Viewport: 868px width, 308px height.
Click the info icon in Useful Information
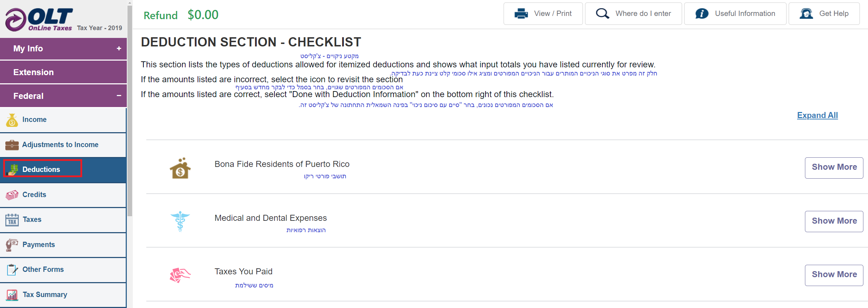coord(702,13)
